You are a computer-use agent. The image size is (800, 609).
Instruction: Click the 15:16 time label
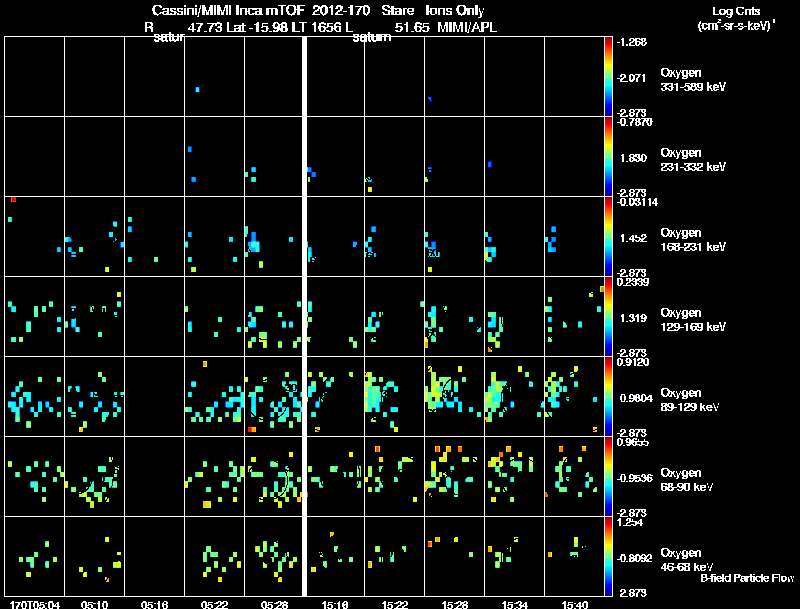tap(335, 605)
